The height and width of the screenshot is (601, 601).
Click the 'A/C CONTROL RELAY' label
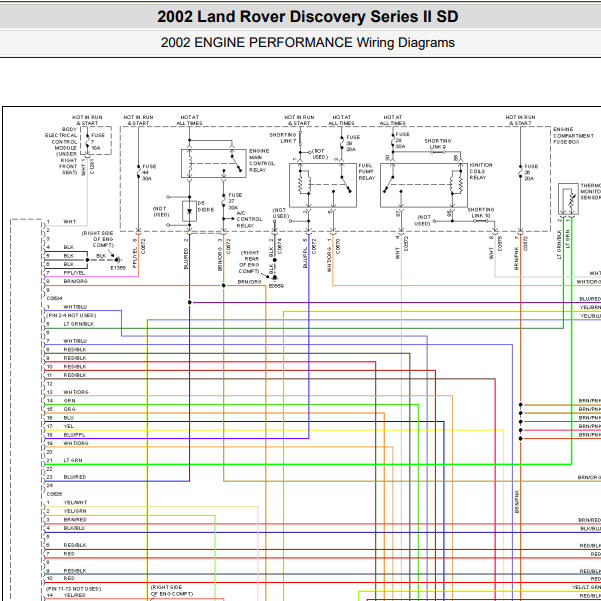tap(249, 219)
